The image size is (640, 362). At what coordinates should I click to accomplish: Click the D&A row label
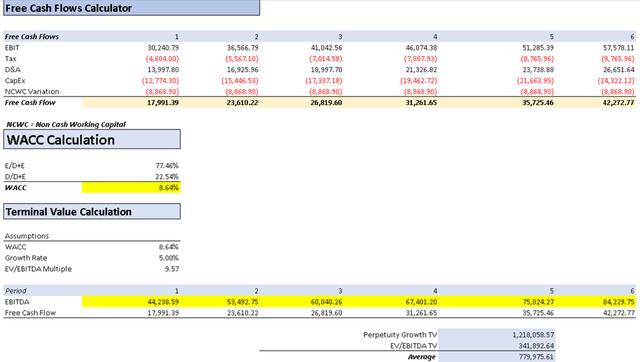(x=13, y=70)
